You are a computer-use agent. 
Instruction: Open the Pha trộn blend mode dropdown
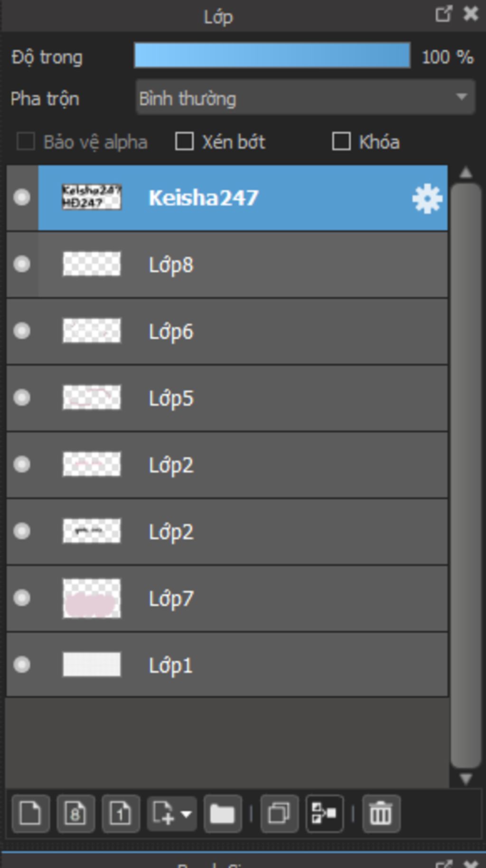tap(305, 98)
